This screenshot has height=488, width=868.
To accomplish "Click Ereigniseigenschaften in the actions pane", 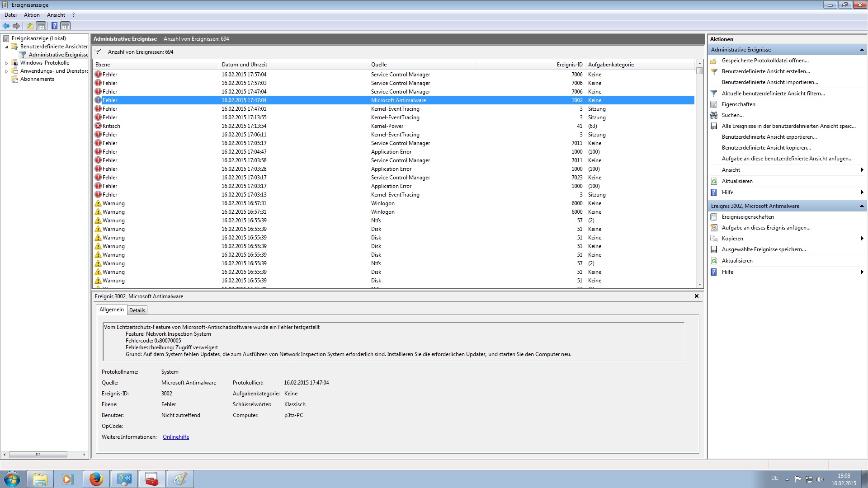I will (x=747, y=217).
